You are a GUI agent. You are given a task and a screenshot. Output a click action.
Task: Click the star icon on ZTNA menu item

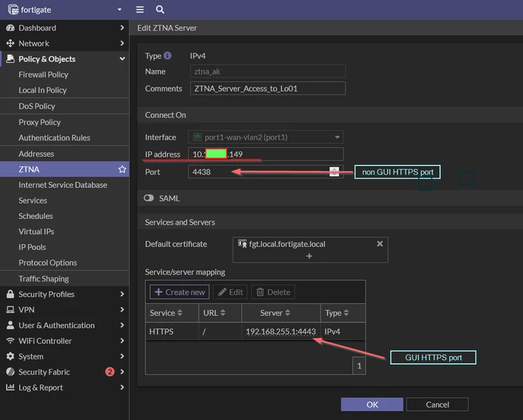point(122,170)
